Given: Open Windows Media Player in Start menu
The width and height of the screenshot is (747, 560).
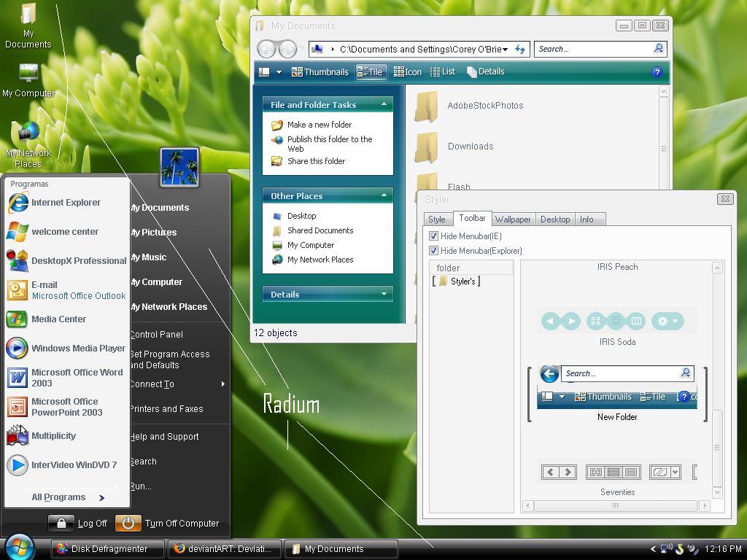Looking at the screenshot, I should 66,348.
